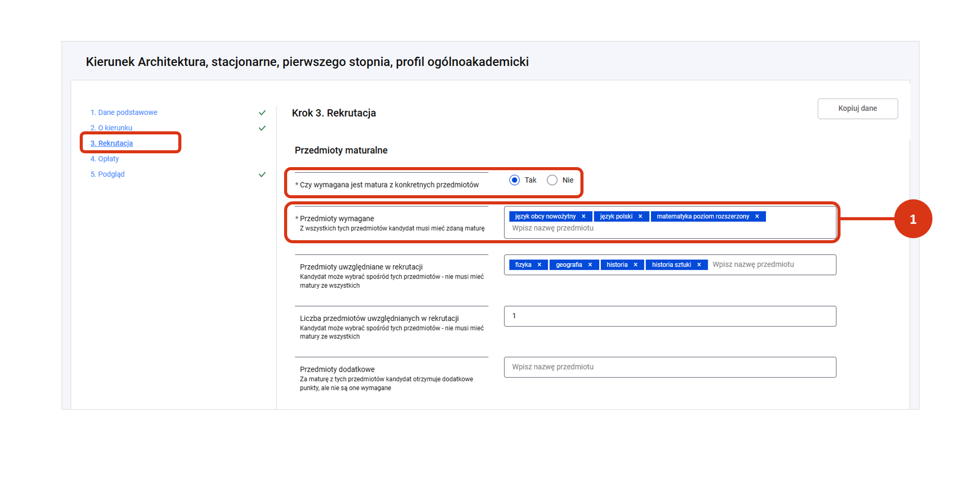
Task: Remove the 'historia' subject tag
Action: tap(636, 265)
